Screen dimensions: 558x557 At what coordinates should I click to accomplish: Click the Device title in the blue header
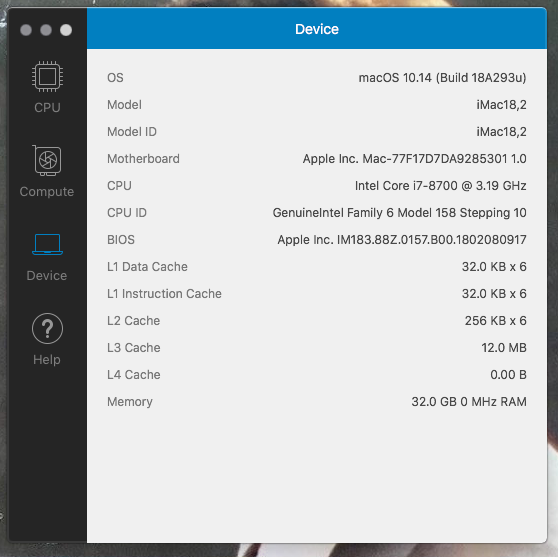click(317, 29)
